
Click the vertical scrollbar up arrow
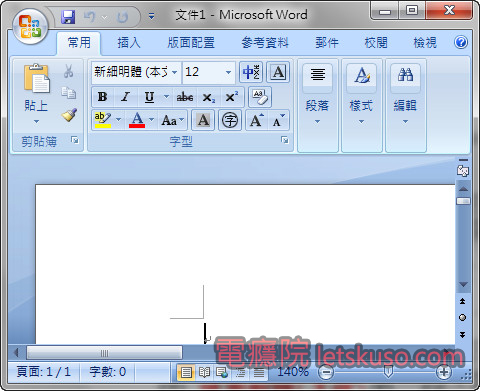pos(463,189)
